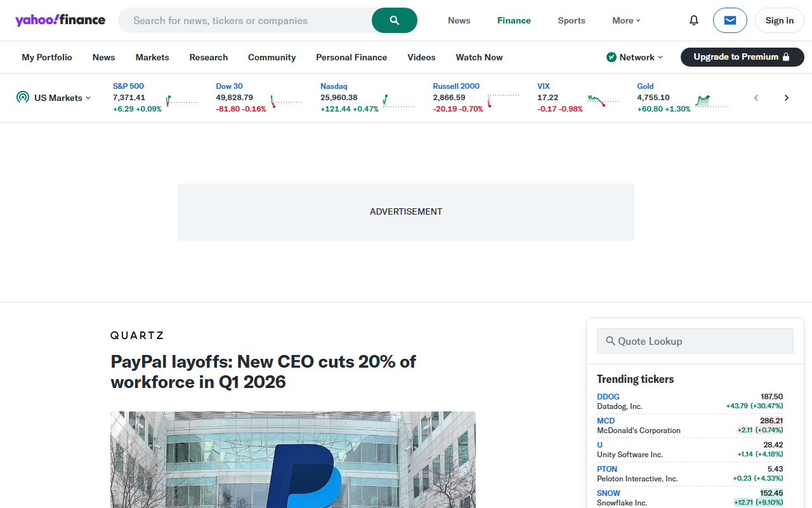Click the Trending tickers heading

[635, 379]
